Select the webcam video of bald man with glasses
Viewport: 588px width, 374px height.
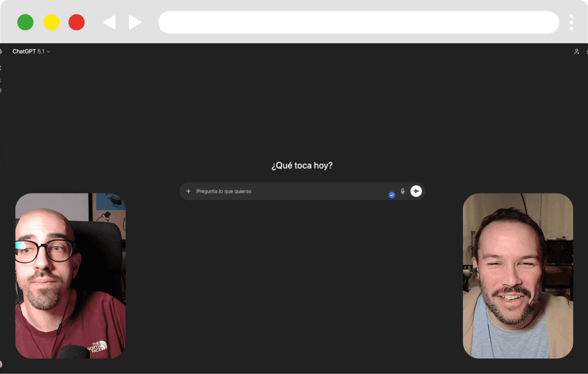71,276
